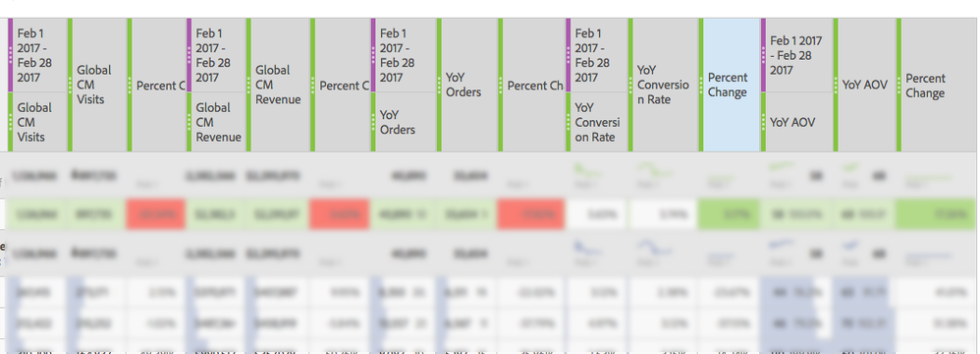
Task: Select the blue highlighted Percent Change column header
Action: tap(730, 86)
